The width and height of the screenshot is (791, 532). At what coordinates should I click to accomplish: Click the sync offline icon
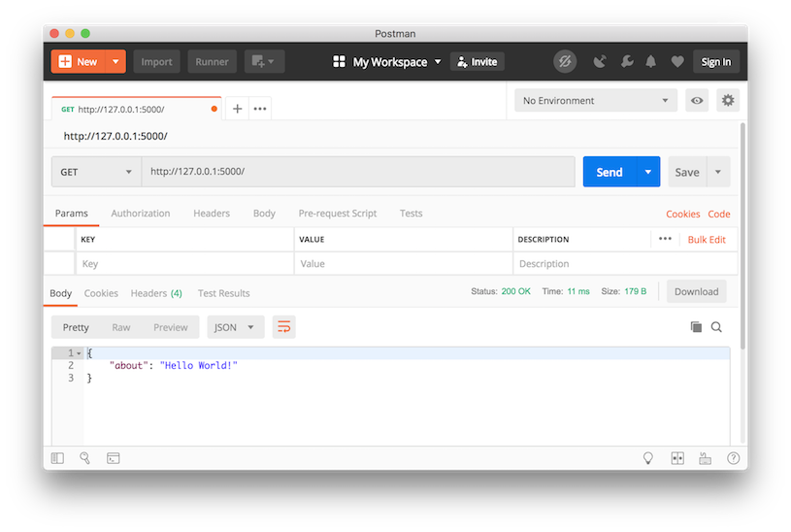click(565, 61)
